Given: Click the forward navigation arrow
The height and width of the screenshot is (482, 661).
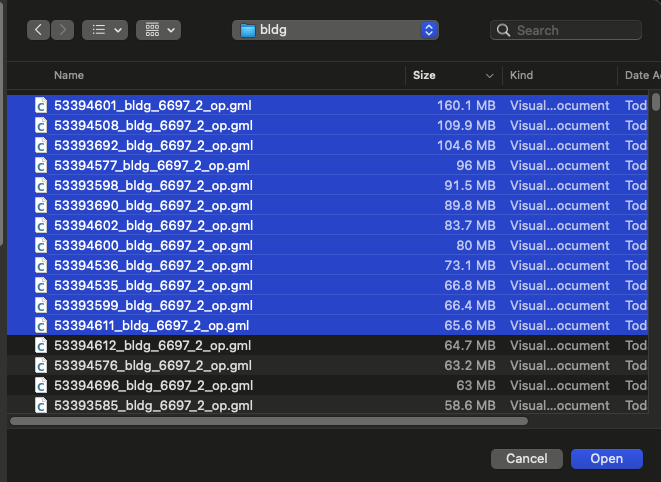Looking at the screenshot, I should pos(62,30).
